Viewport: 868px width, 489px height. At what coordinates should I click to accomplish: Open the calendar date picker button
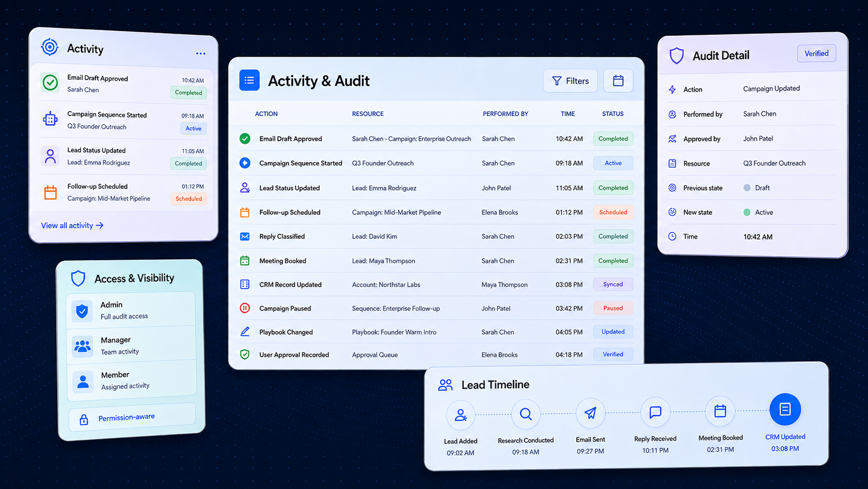pyautogui.click(x=618, y=81)
